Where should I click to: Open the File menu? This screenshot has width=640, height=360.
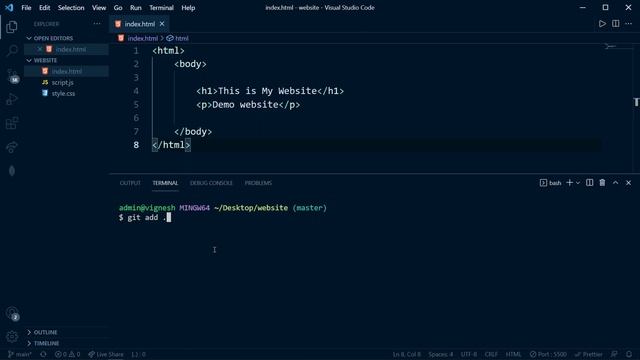[26, 8]
